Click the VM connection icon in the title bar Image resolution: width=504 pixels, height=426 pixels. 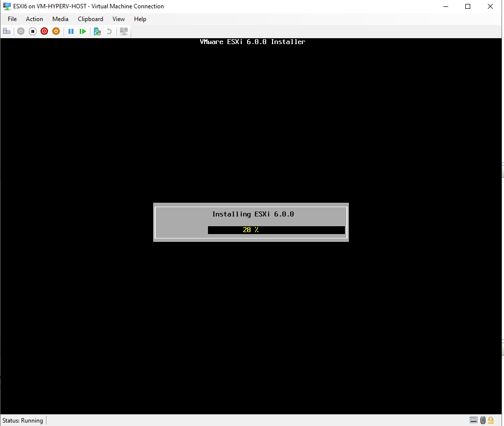pos(7,6)
